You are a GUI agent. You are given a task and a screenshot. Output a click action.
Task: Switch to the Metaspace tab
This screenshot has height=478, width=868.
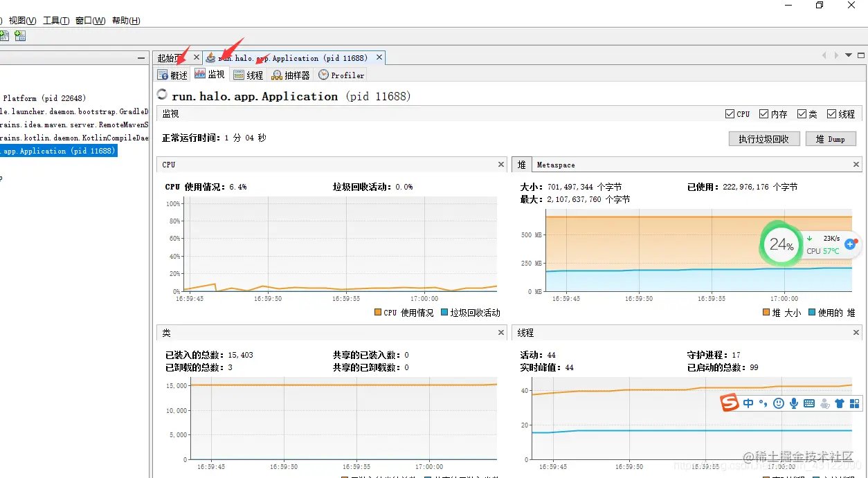pyautogui.click(x=556, y=165)
